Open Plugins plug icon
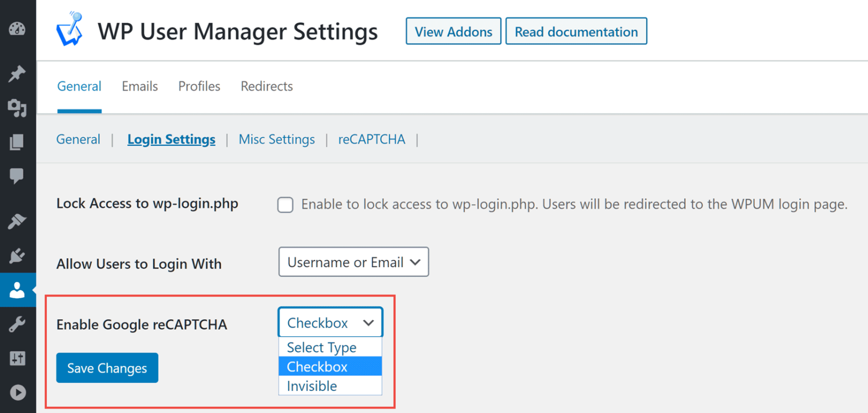The height and width of the screenshot is (413, 868). click(x=18, y=256)
